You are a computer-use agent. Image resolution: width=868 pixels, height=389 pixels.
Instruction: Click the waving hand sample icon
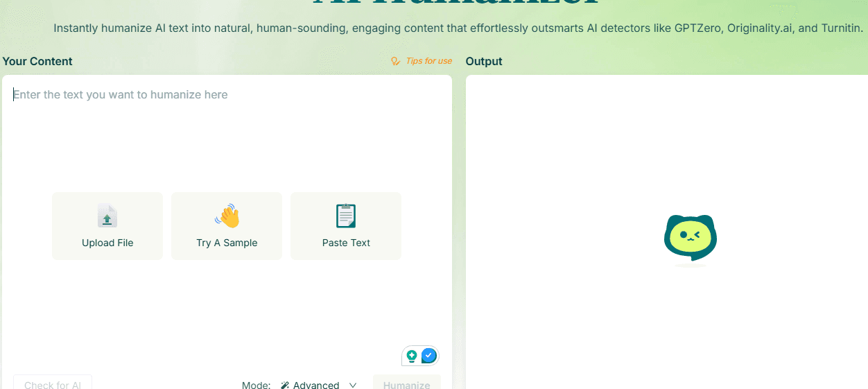click(x=227, y=216)
